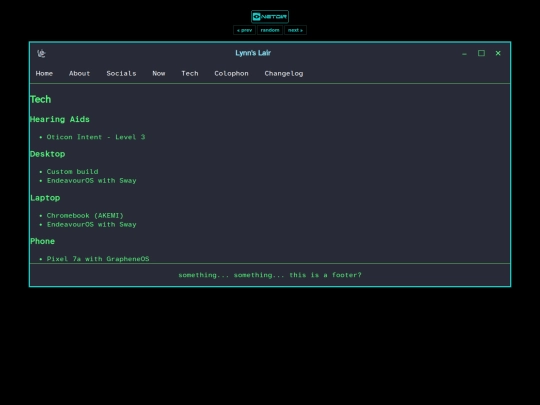Image resolution: width=540 pixels, height=405 pixels.
Task: Click the footer text line
Action: tap(270, 275)
